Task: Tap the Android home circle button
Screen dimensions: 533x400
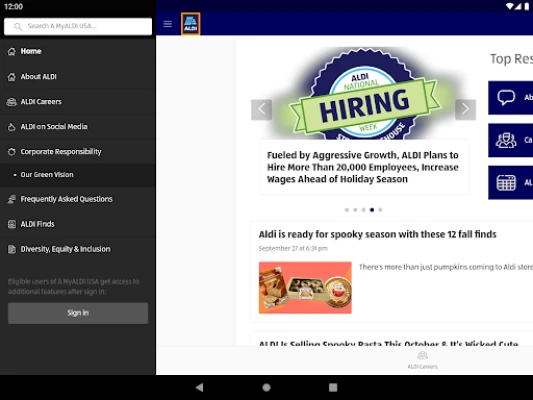Action: [x=266, y=387]
